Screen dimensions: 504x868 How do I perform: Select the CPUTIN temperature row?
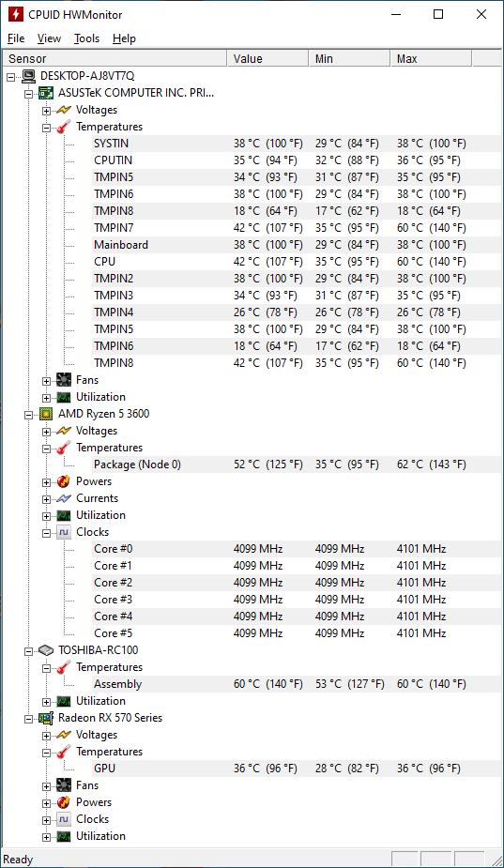[297, 160]
